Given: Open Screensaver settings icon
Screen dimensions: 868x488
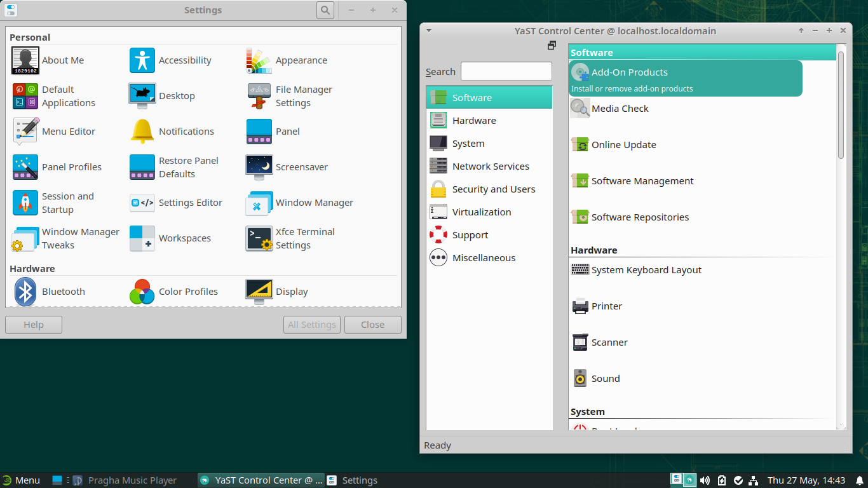Looking at the screenshot, I should pyautogui.click(x=259, y=167).
